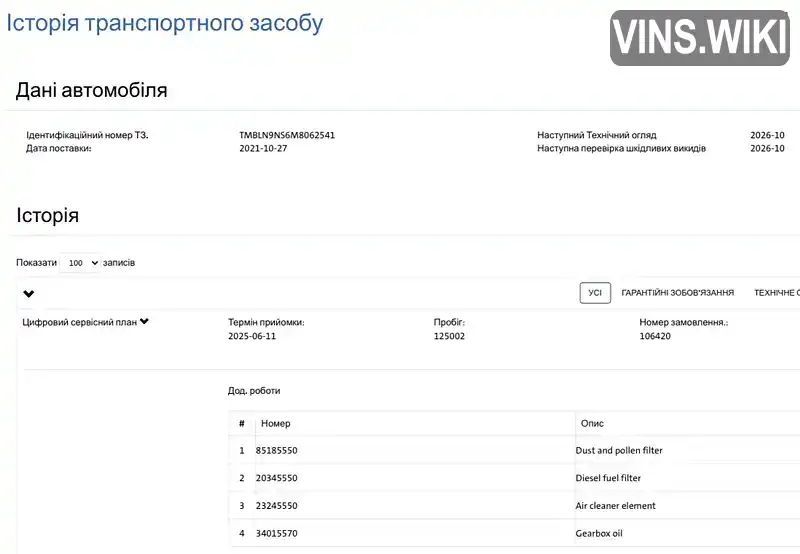The image size is (800, 554).
Task: Click the # column header
Action: point(241,423)
